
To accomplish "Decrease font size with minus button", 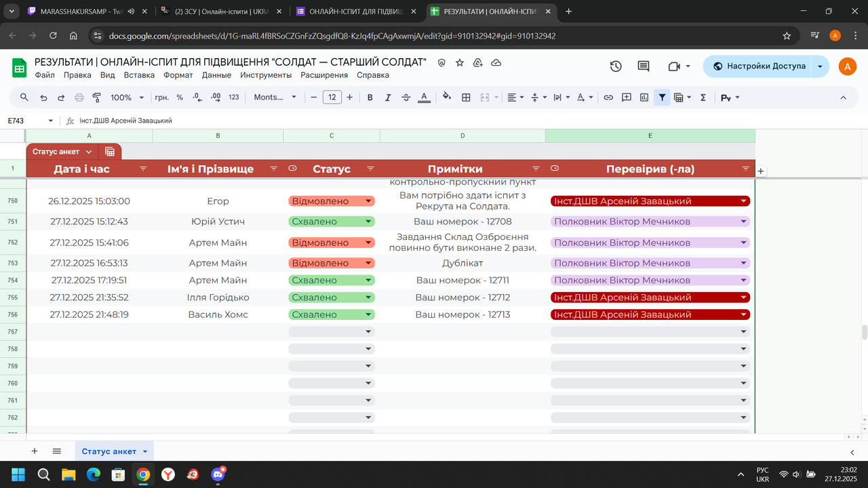I will click(314, 98).
